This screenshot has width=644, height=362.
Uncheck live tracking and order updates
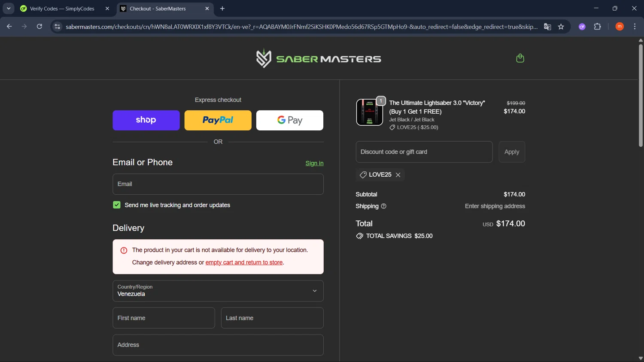117,205
